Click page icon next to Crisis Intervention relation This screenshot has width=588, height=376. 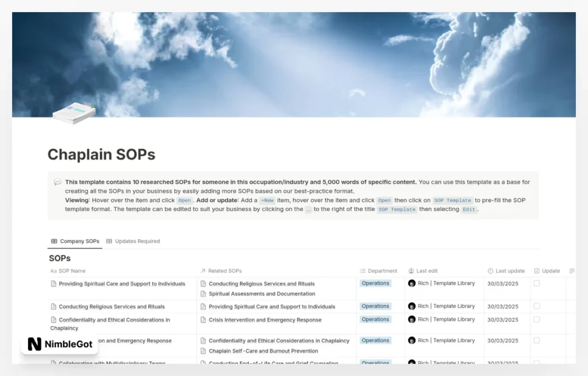(203, 320)
